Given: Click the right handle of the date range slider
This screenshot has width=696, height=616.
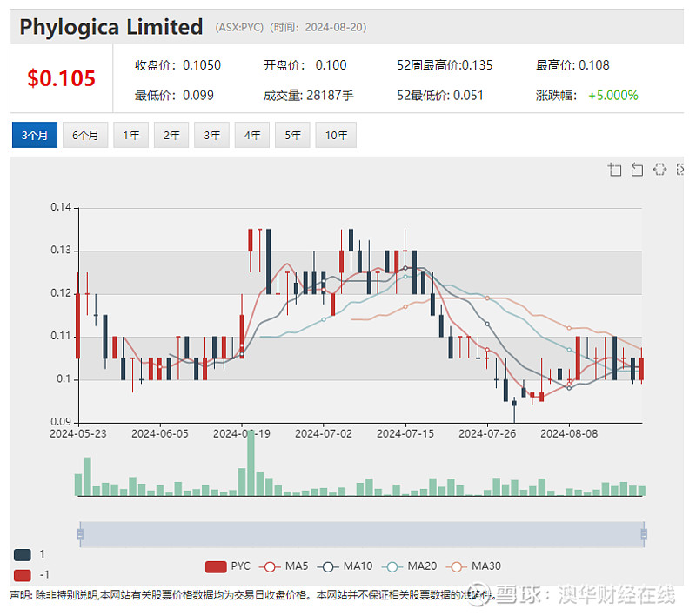Looking at the screenshot, I should coord(644,533).
